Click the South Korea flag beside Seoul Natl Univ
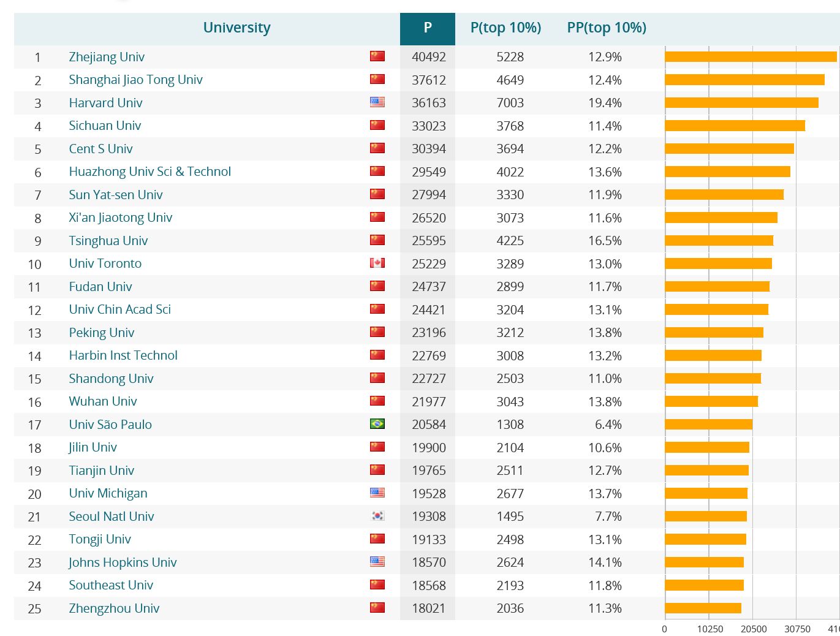Screen dimensions: 840x636 pyautogui.click(x=377, y=516)
